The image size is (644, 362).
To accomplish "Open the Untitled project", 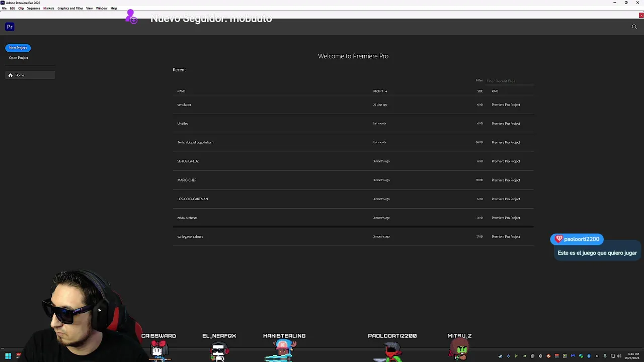I will coord(183,124).
